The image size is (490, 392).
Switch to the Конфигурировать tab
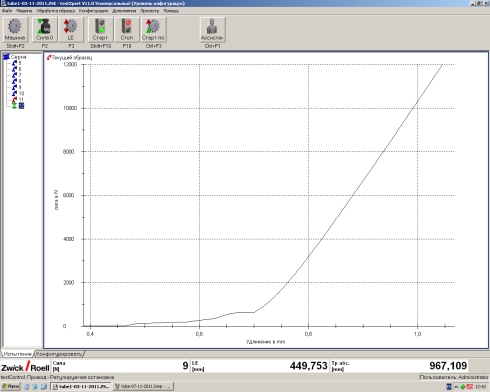pyautogui.click(x=59, y=354)
